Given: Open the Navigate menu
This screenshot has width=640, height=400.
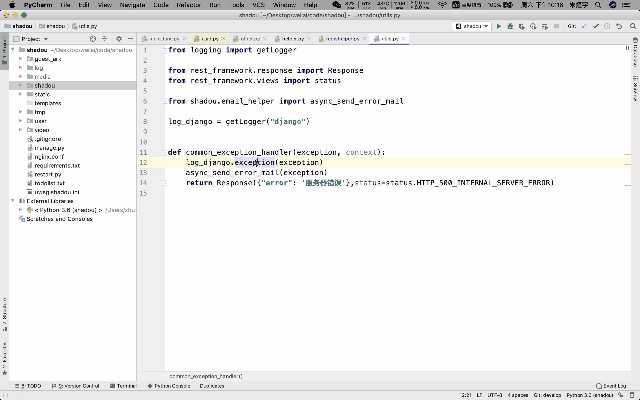Looking at the screenshot, I should [x=133, y=5].
